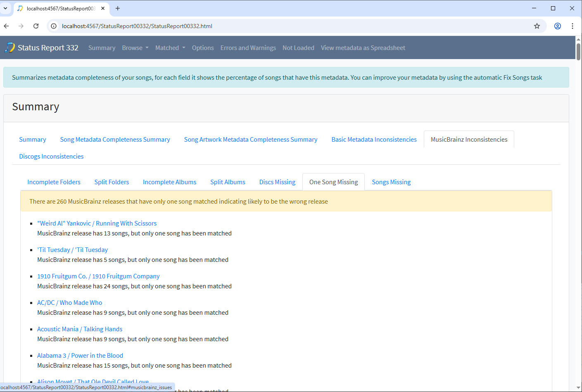Minimize the browser window
582x392 pixels.
[x=534, y=8]
